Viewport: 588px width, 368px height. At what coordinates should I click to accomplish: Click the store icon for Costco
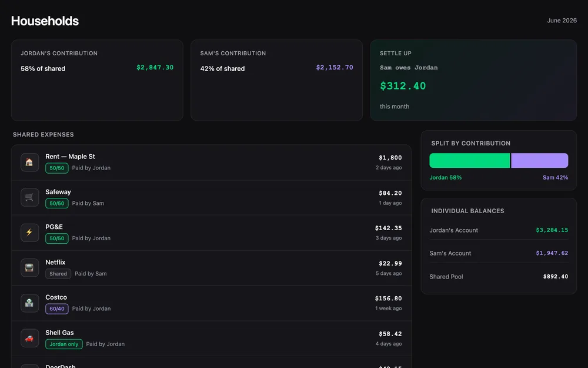pyautogui.click(x=29, y=303)
